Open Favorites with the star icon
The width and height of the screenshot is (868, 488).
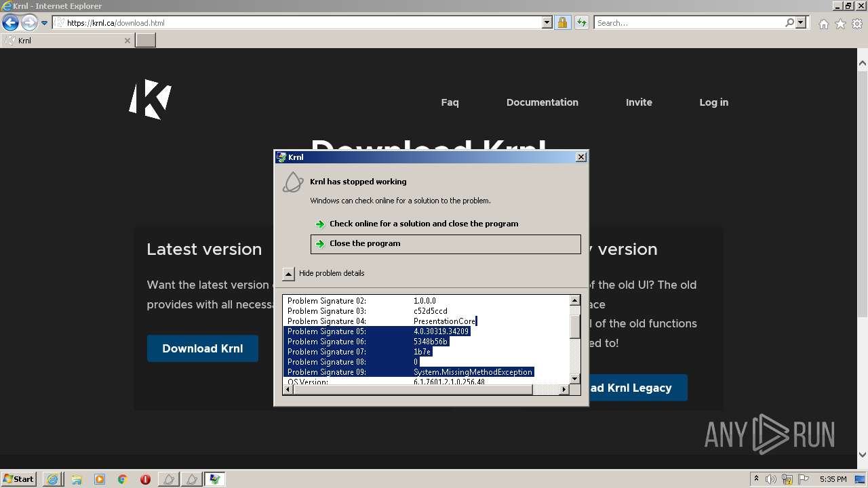click(840, 24)
